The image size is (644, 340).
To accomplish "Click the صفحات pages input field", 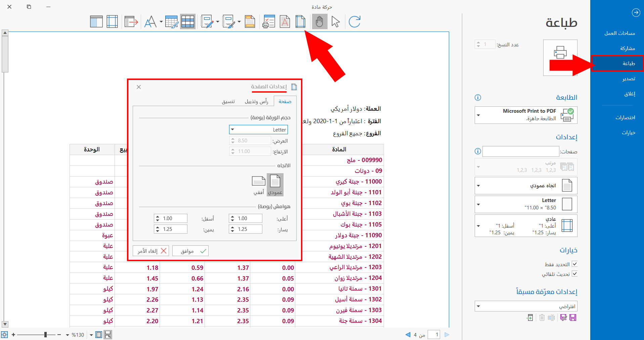I will point(521,151).
